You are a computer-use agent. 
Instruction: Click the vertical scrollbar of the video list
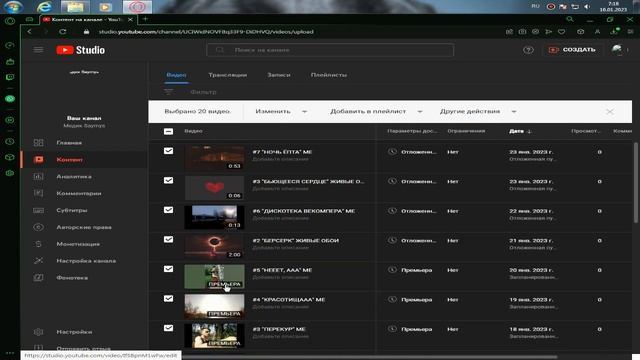(x=636, y=183)
